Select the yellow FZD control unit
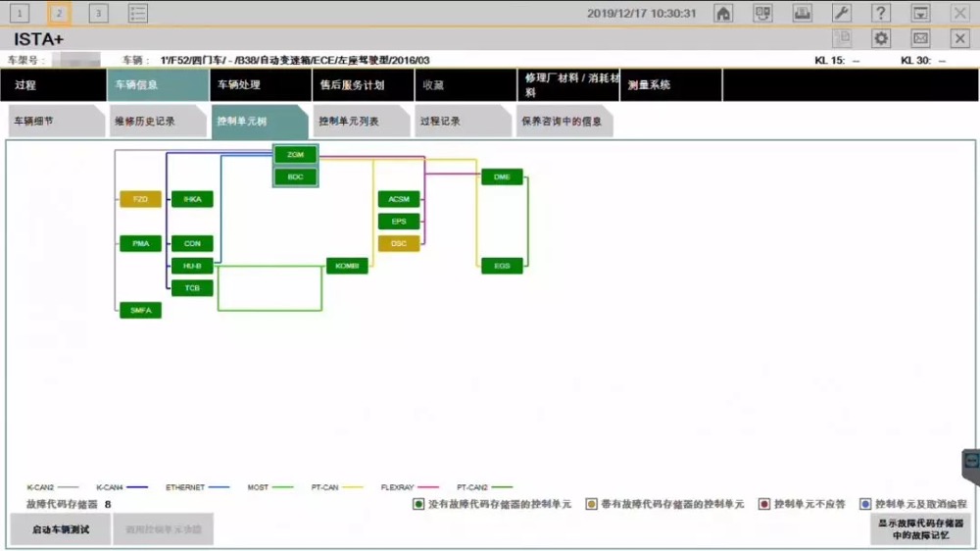The image size is (980, 551). pyautogui.click(x=140, y=199)
